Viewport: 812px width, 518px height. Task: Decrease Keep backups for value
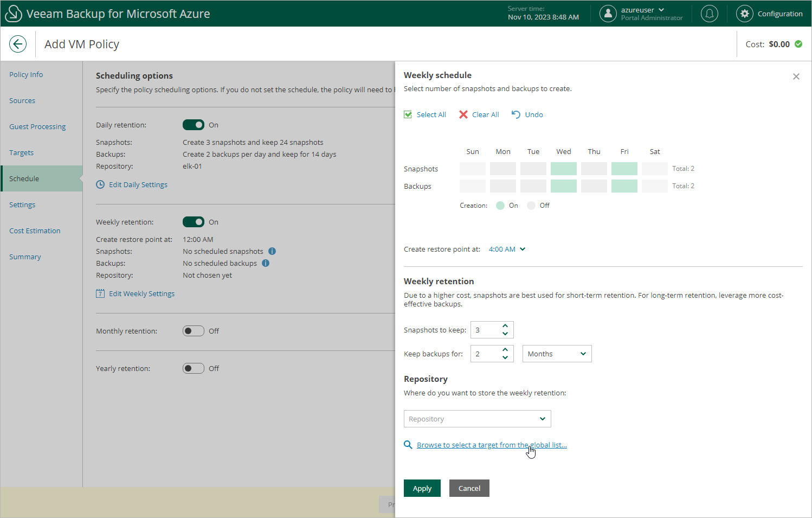click(505, 357)
